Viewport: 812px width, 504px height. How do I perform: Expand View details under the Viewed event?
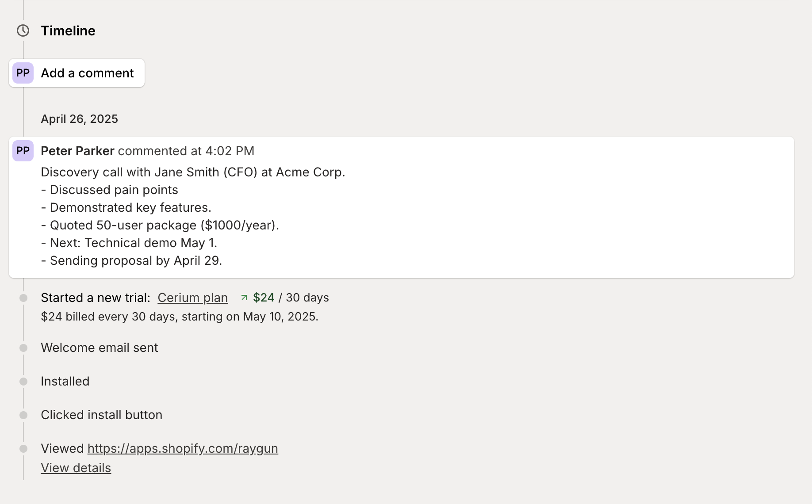pos(76,468)
